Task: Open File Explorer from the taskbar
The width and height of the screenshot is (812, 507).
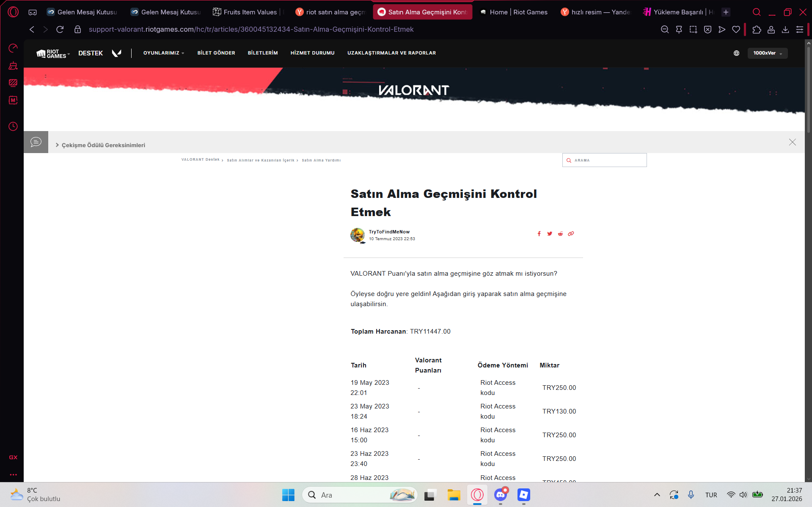Action: [454, 495]
